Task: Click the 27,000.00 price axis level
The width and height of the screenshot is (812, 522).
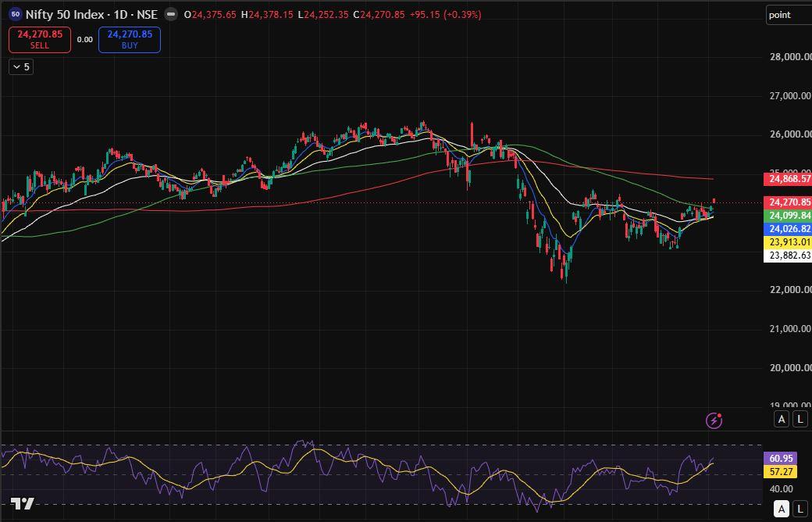Action: [790, 96]
